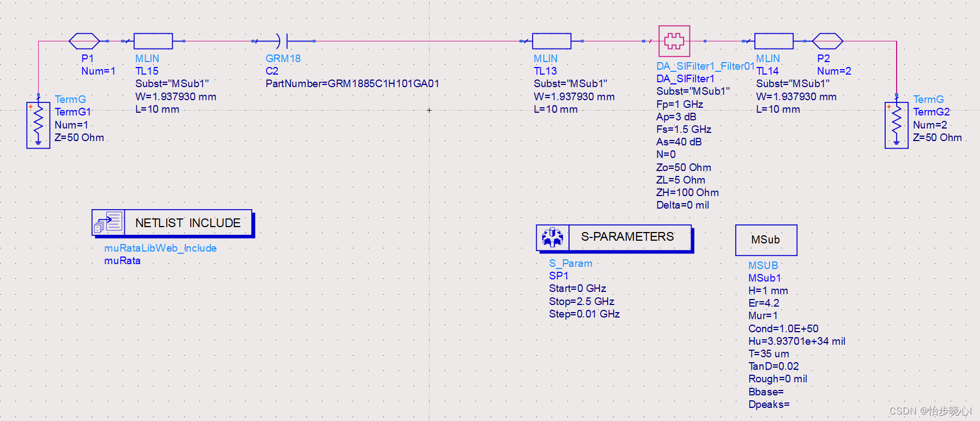Click the filter Fp=1 GHz parameter

point(680,104)
